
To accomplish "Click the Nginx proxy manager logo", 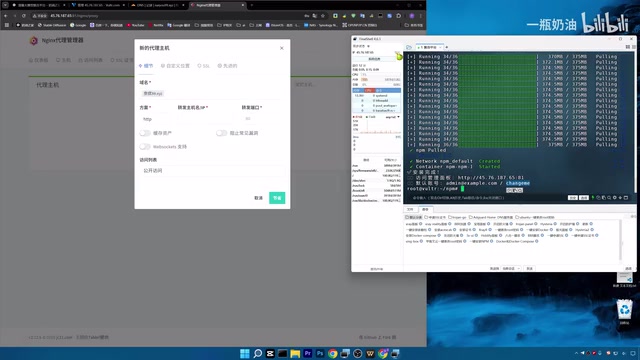I will tap(34, 40).
